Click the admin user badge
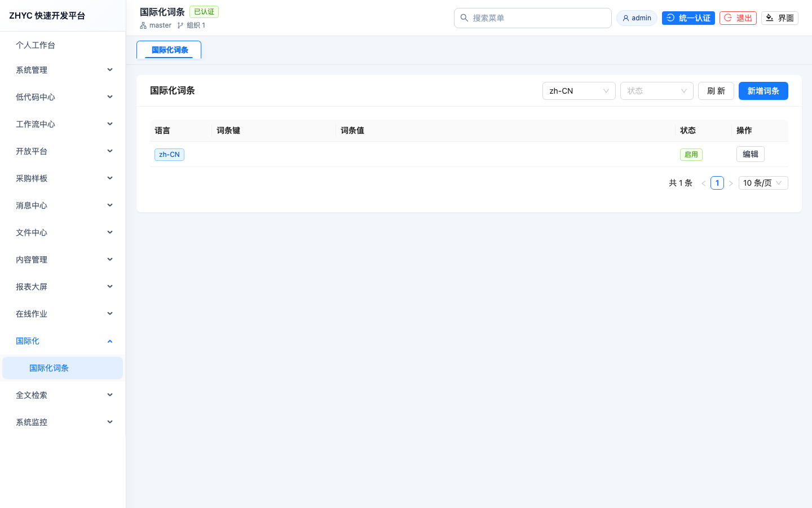 click(x=637, y=18)
